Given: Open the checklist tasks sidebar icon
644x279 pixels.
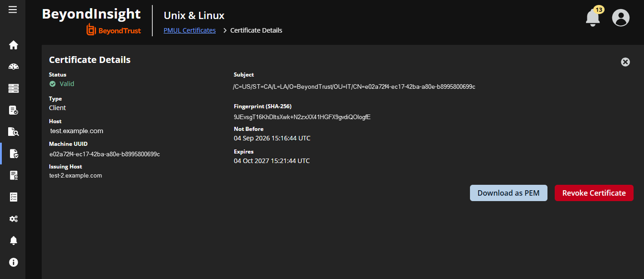Looking at the screenshot, I should click(x=14, y=197).
